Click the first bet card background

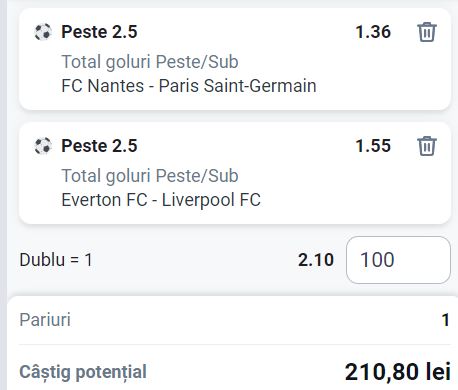235,59
